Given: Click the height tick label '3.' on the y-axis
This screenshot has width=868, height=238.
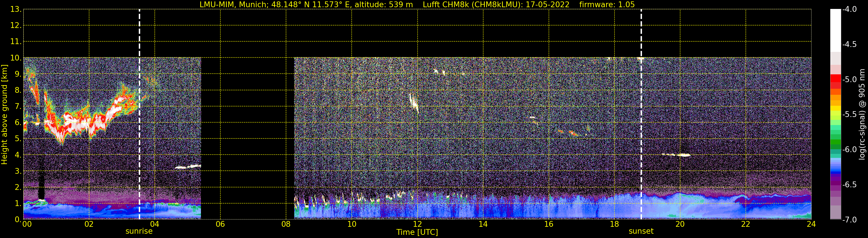Looking at the screenshot, I should click(x=18, y=171).
